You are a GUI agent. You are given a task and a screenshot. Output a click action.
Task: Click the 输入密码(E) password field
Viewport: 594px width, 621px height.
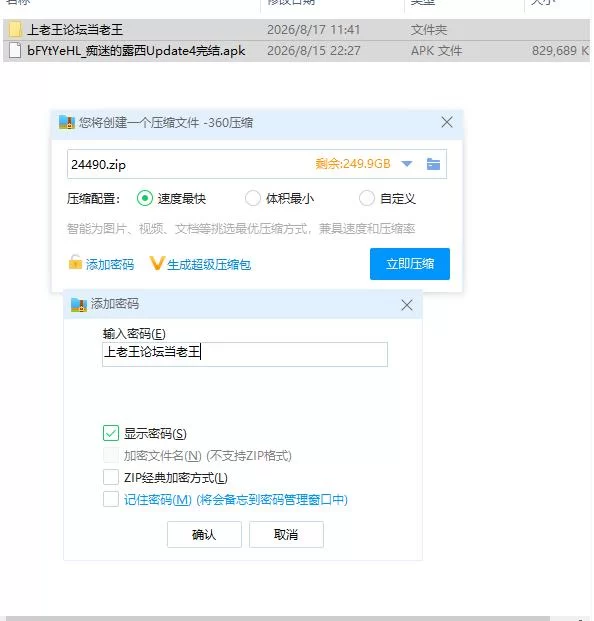pos(245,354)
